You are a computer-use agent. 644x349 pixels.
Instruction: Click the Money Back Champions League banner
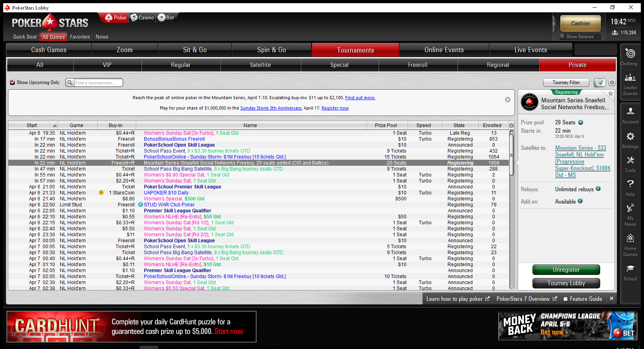point(568,326)
